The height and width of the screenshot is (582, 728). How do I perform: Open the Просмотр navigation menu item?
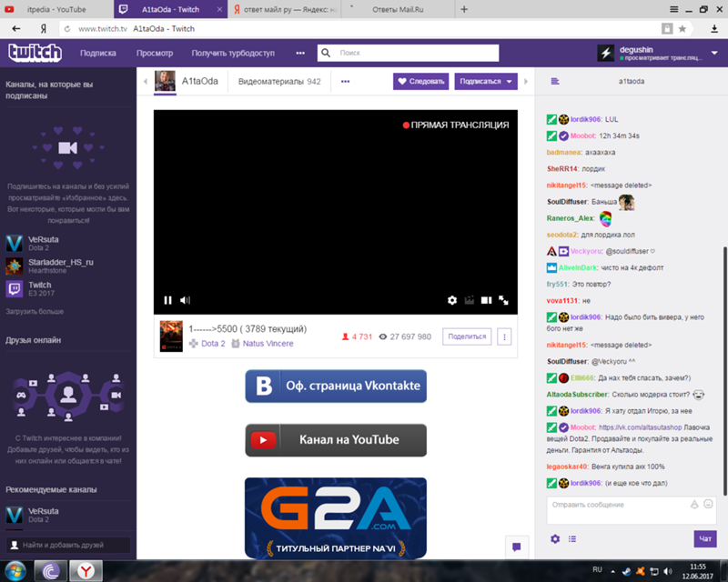coord(155,53)
